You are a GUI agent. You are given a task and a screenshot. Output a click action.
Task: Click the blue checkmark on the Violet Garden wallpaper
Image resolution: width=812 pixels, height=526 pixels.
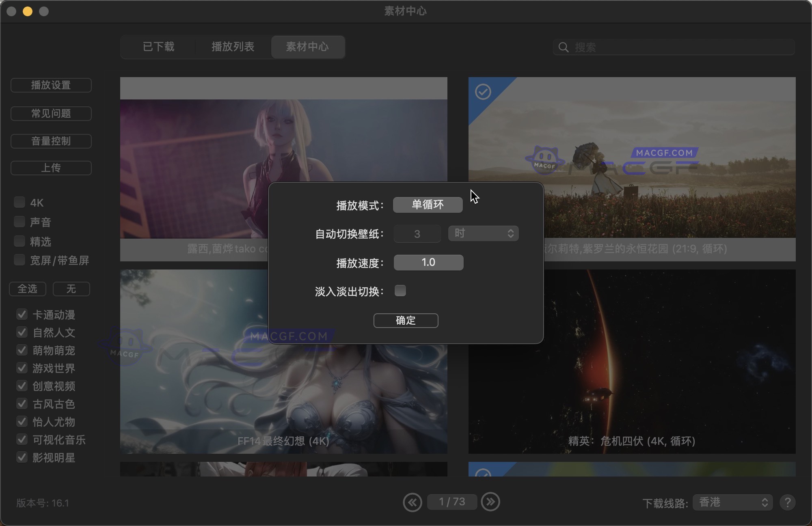tap(482, 91)
